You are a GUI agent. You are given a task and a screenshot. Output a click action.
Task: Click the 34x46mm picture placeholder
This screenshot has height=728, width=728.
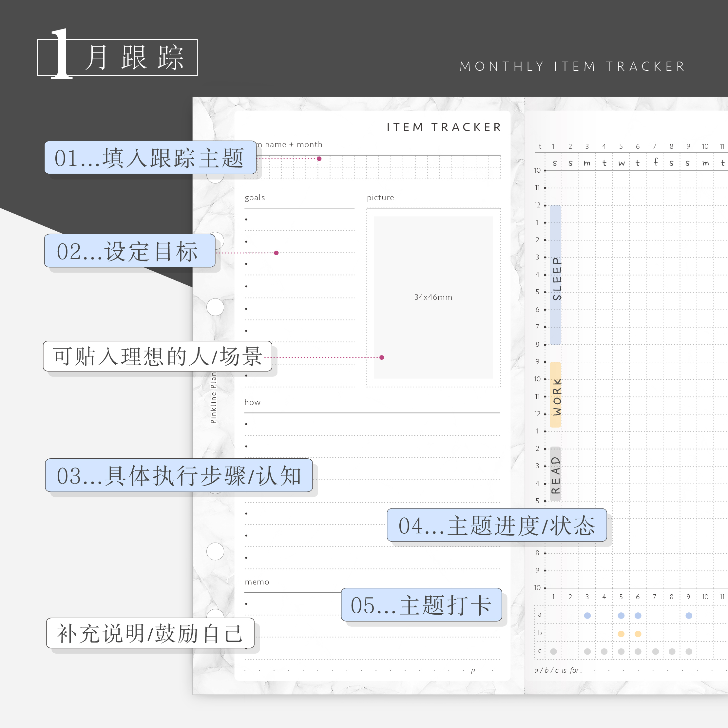click(x=433, y=297)
